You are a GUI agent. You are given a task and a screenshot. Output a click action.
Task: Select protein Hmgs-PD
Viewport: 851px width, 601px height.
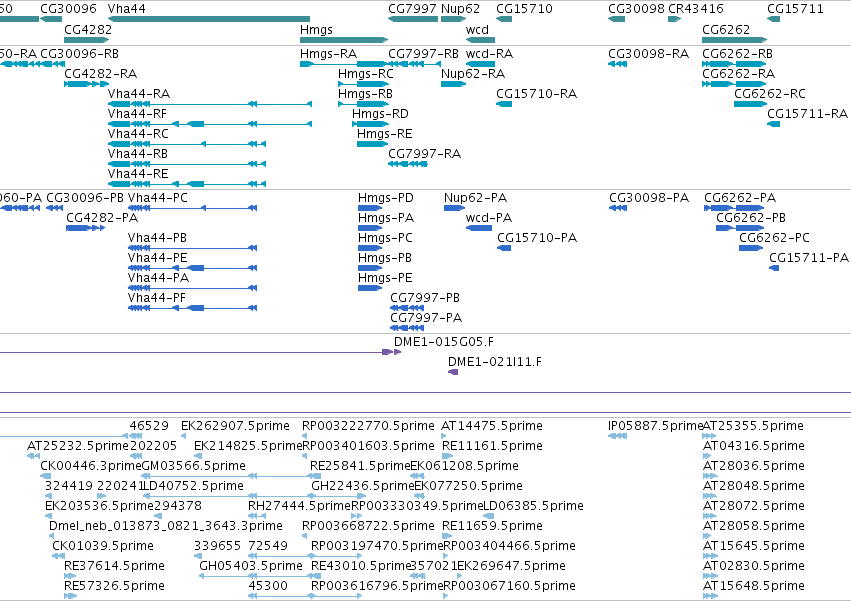click(370, 208)
